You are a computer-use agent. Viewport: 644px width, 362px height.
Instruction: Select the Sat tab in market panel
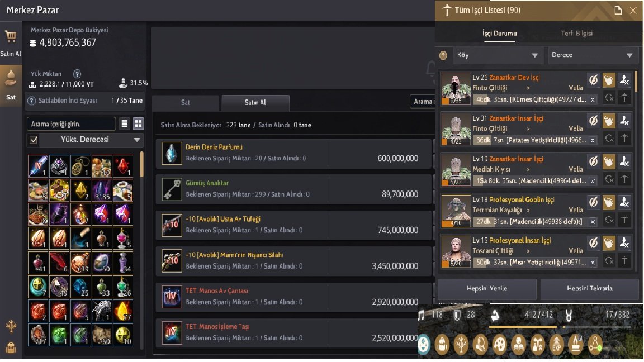(x=185, y=103)
